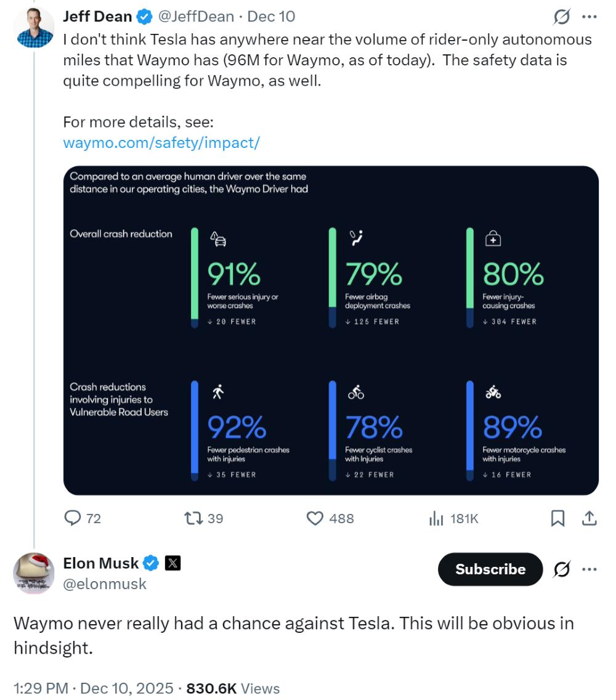Open Jeff Dean's profile via his name
Screen dimensions: 616x700
[96, 16]
